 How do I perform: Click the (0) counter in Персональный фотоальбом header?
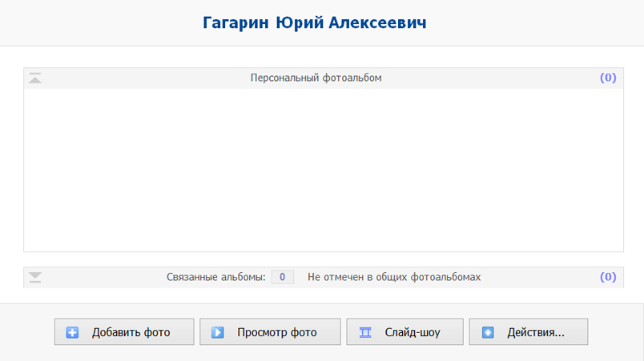[x=608, y=78]
